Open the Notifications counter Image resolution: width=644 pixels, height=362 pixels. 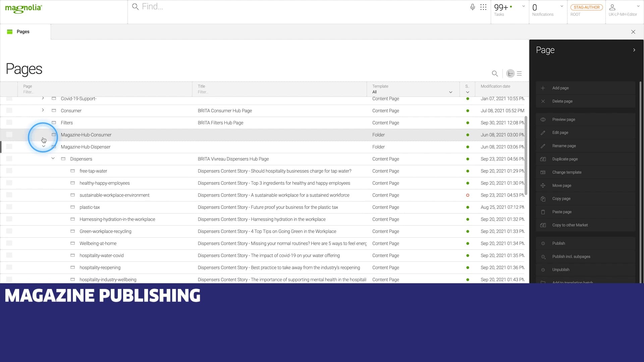tap(535, 7)
